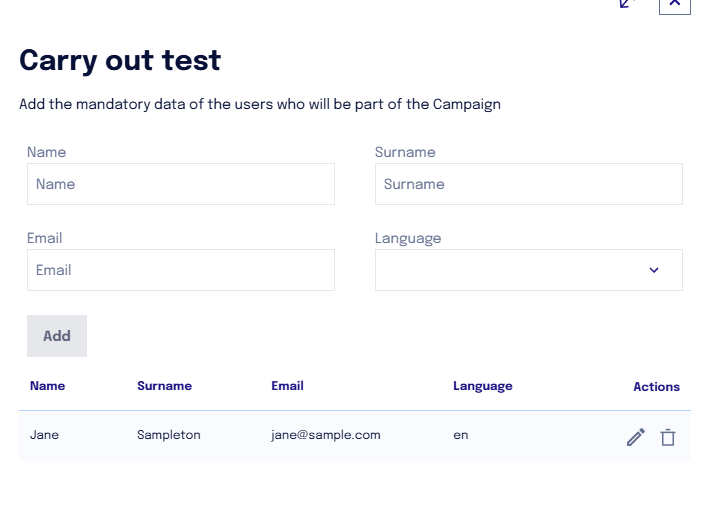The height and width of the screenshot is (525, 708).
Task: Focus the Name input field
Action: coord(181,184)
